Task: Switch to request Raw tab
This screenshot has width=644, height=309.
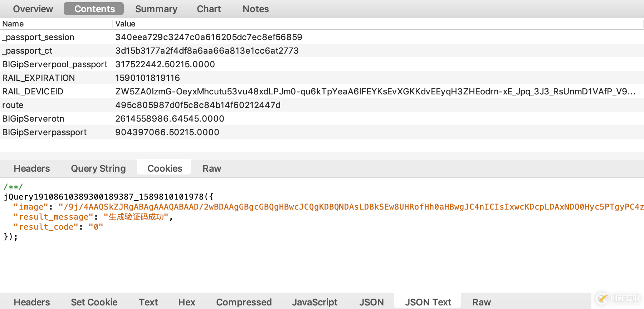Action: [212, 168]
